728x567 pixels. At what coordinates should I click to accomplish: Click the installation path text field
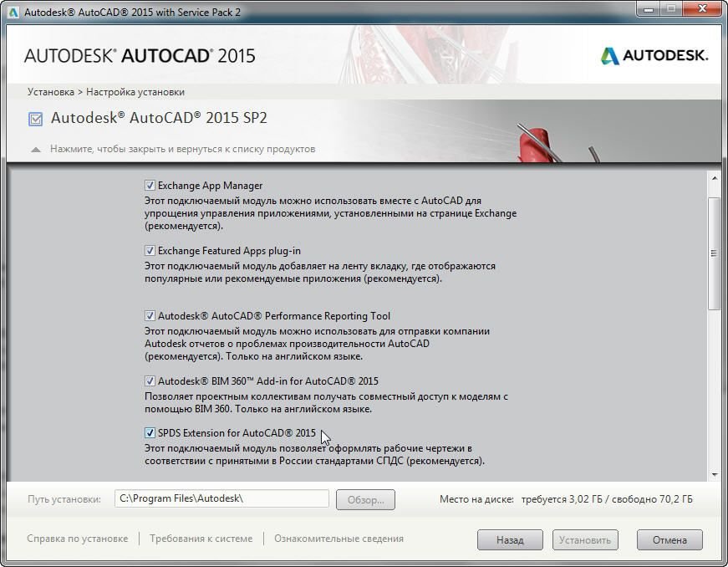(221, 499)
